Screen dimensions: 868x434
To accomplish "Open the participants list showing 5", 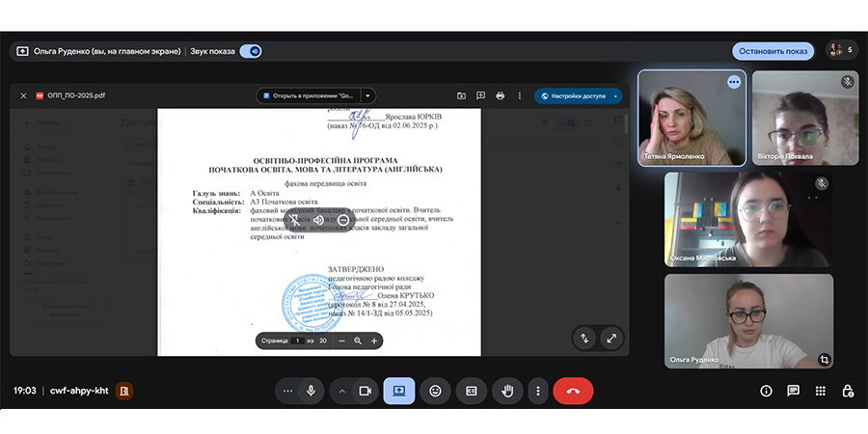I will pyautogui.click(x=841, y=50).
